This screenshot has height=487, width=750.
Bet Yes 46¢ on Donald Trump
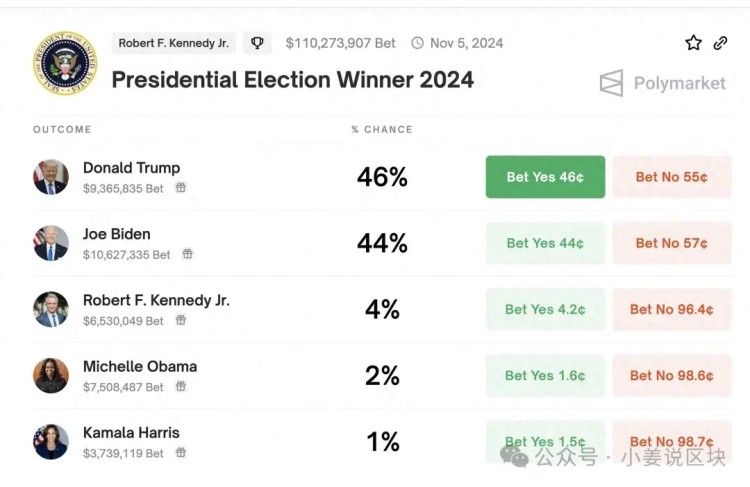click(545, 177)
